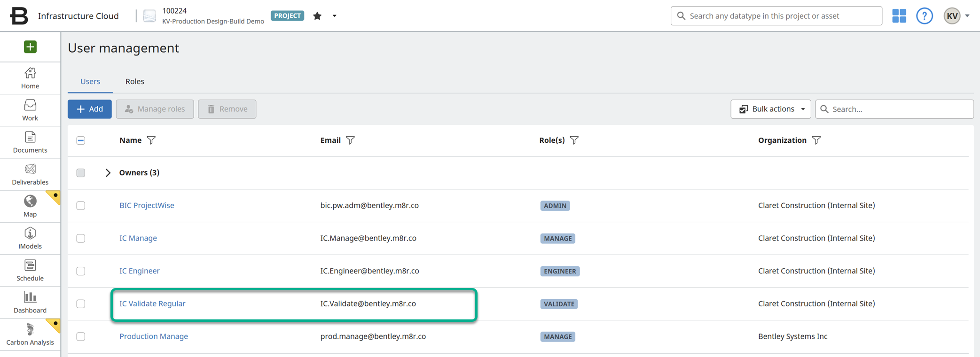Open the KV user account menu
Viewport: 980px width, 357px height.
point(956,16)
